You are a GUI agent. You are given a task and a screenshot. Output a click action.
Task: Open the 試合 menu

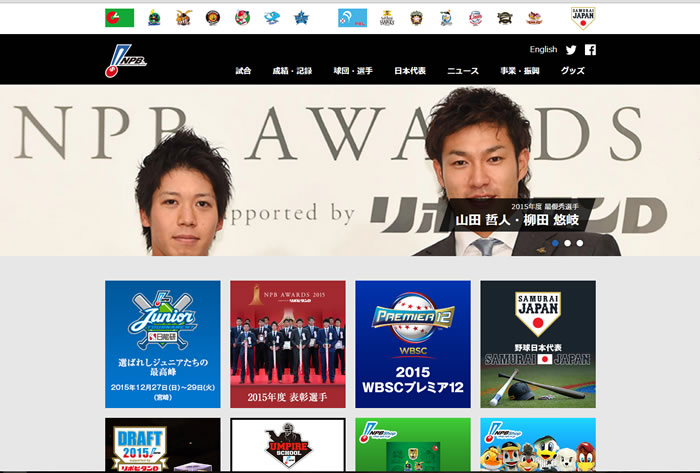(x=243, y=71)
